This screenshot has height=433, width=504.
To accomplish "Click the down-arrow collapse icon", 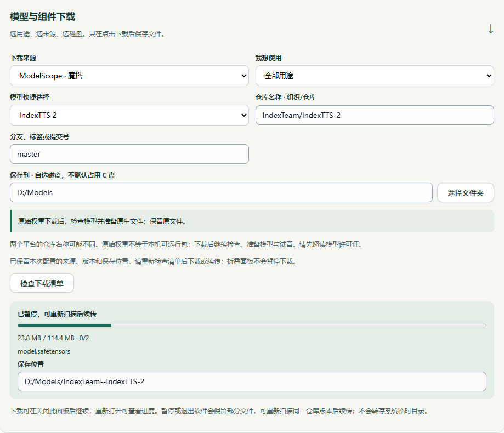I will coord(490,29).
